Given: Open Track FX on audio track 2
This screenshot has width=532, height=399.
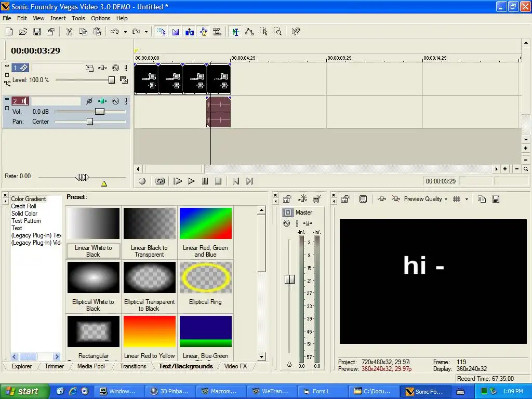Looking at the screenshot, I should pos(102,101).
